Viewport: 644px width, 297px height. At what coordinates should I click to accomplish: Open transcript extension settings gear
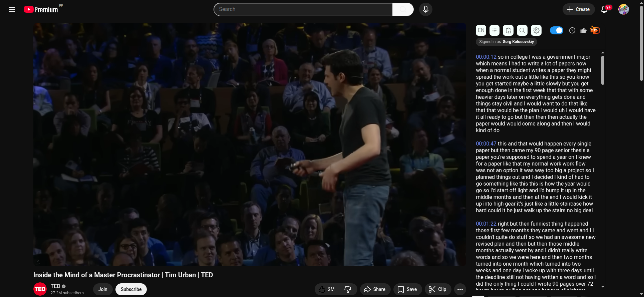[536, 30]
